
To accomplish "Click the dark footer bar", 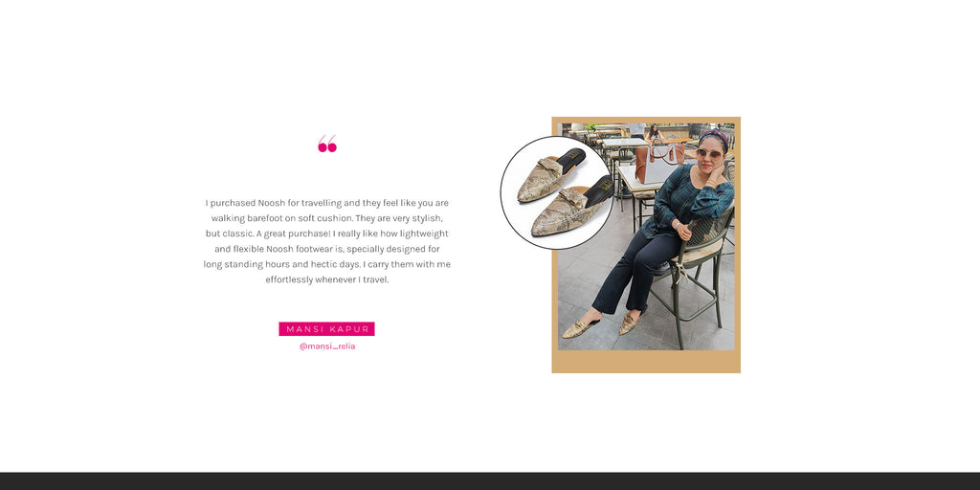I will [490, 481].
